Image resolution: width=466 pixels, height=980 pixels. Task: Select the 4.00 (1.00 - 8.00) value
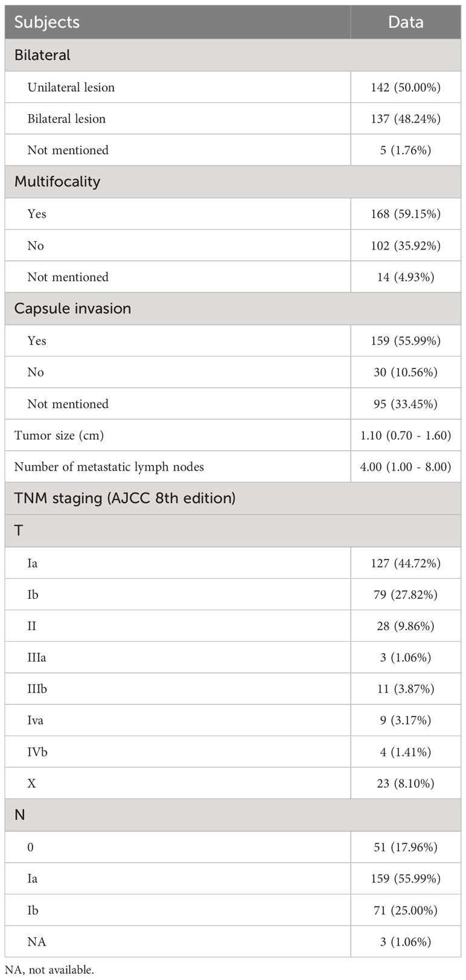coord(406,467)
